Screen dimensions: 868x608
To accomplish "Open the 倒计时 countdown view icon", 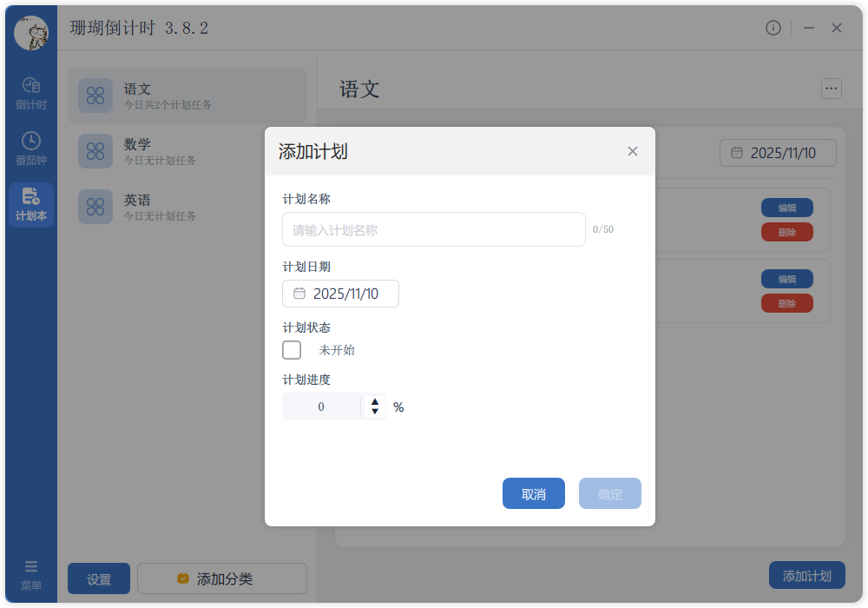I will coord(30,89).
